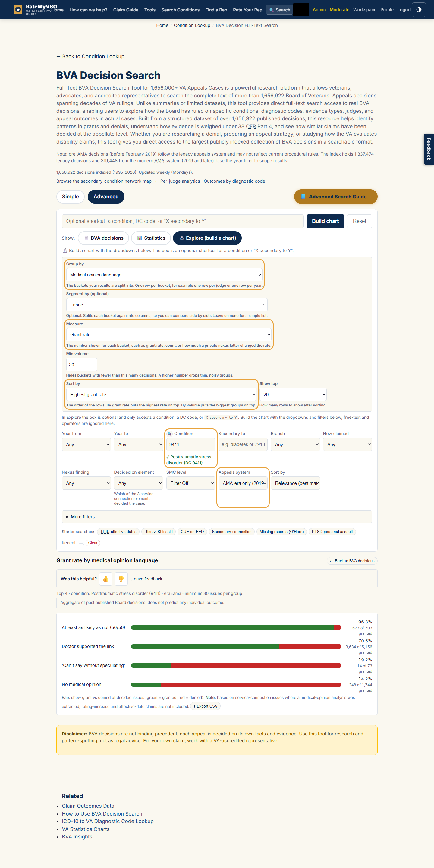Clear recent searches
This screenshot has height=868, width=434.
(x=93, y=543)
